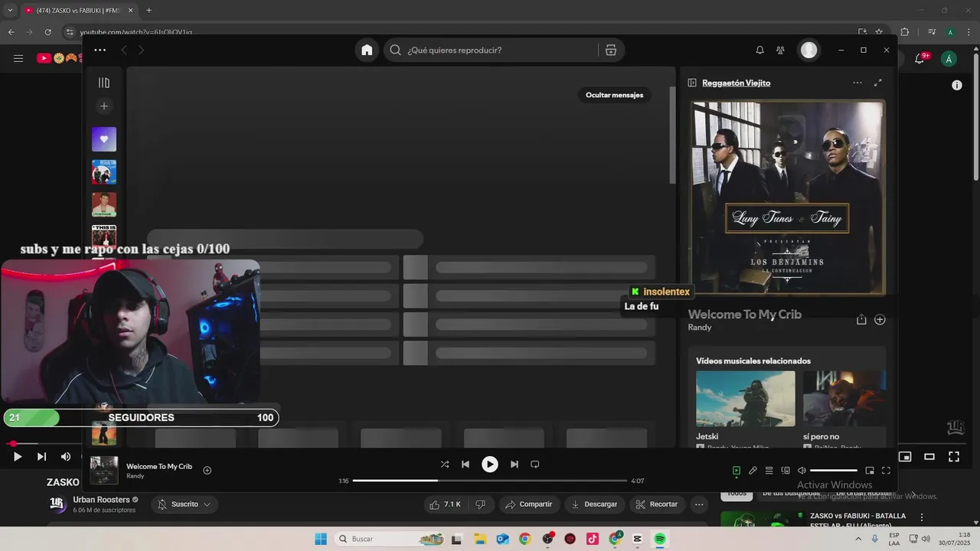Screen dimensions: 980x551
Task: Skip to next track in Spotify
Action: [x=514, y=464]
